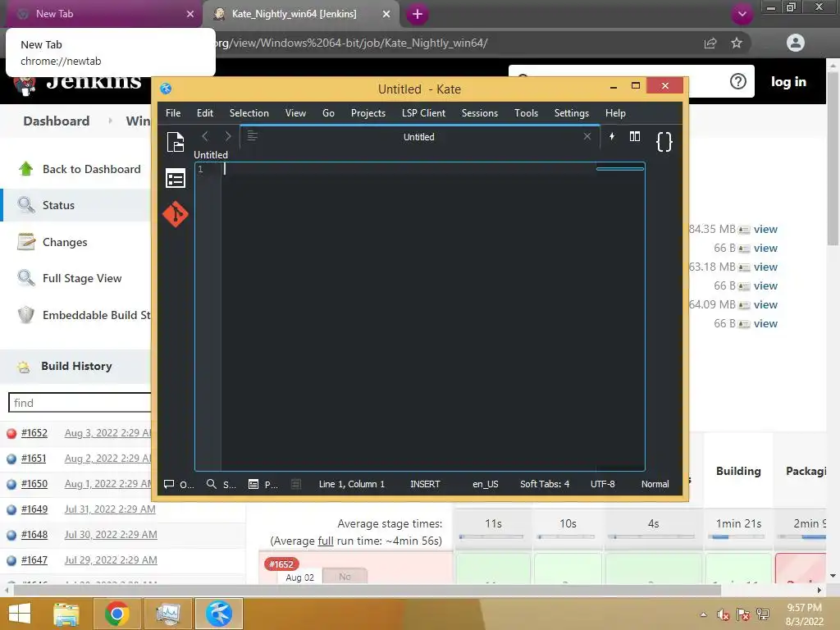
Task: Open the Projects list panel in Kate sidebar
Action: [x=176, y=178]
